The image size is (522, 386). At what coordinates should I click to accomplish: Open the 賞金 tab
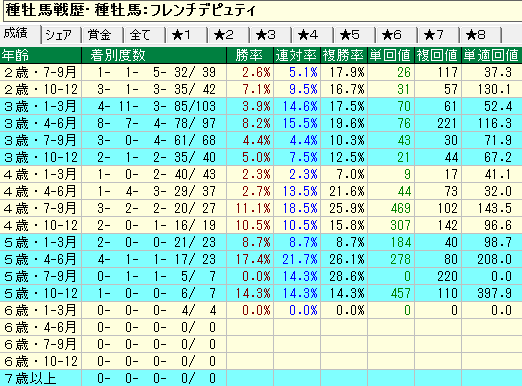[103, 35]
